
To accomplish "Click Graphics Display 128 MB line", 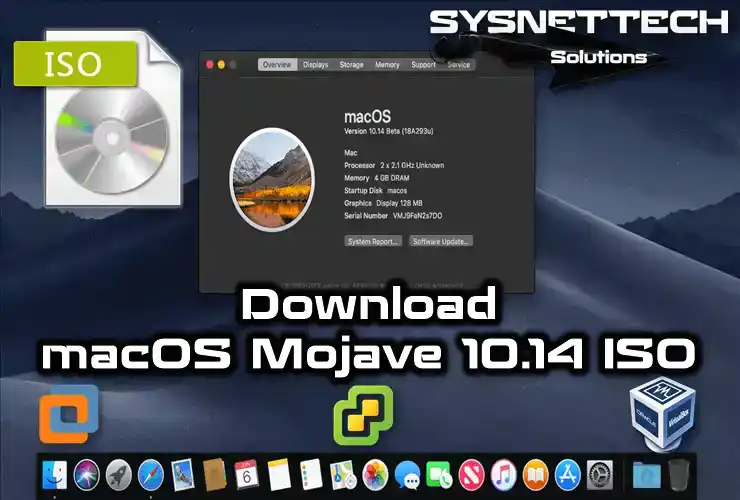I will point(383,203).
